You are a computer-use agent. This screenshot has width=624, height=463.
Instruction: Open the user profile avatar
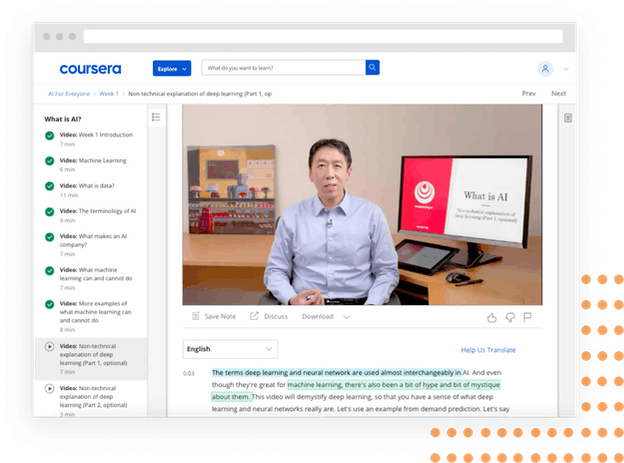pyautogui.click(x=545, y=69)
